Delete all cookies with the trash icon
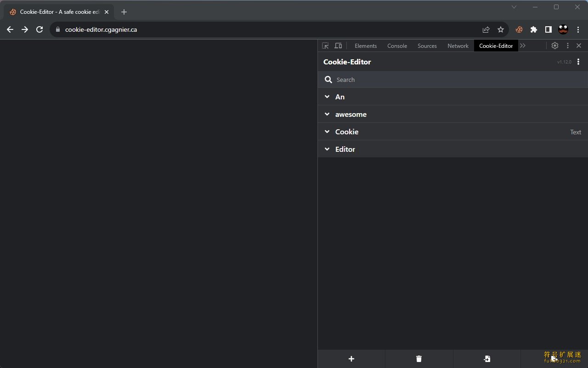The image size is (588, 368). [x=419, y=359]
